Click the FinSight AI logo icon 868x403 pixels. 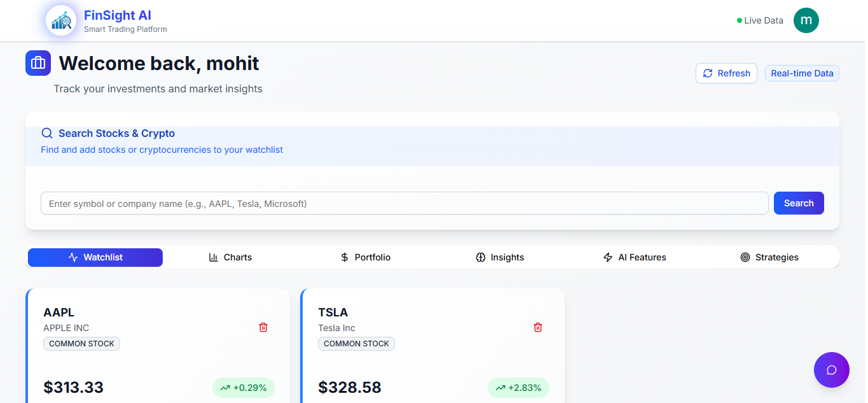61,20
